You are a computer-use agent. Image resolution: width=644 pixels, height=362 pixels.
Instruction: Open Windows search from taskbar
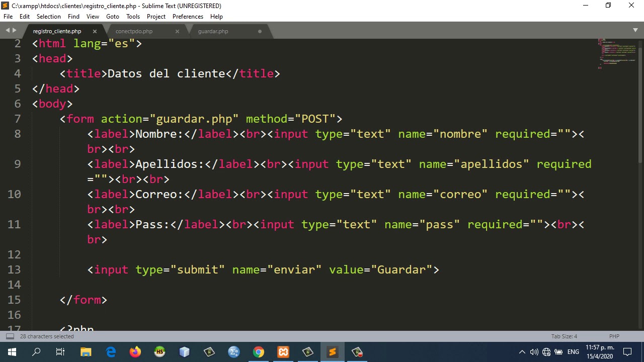pyautogui.click(x=36, y=352)
